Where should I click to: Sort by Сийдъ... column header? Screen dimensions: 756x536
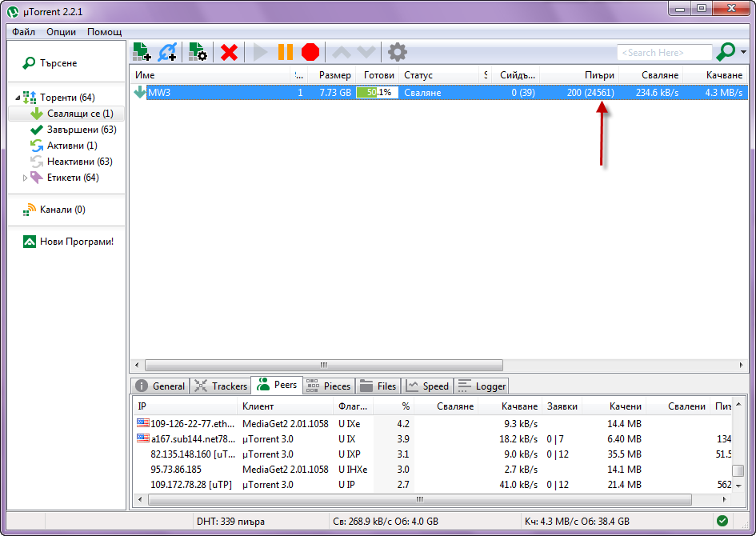[x=515, y=75]
